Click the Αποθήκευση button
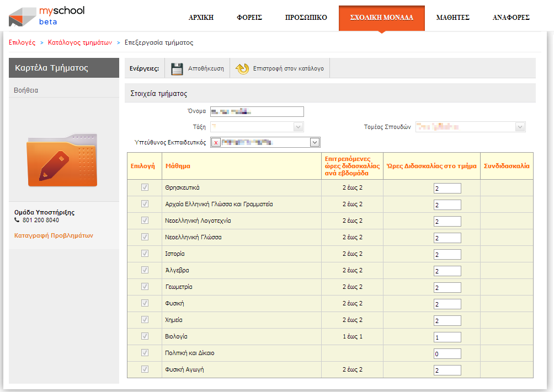 click(x=198, y=68)
